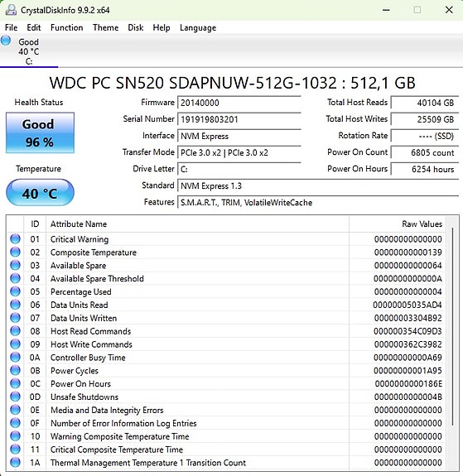This screenshot has width=463, height=476.
Task: Click the Firmware value field
Action: [x=239, y=103]
